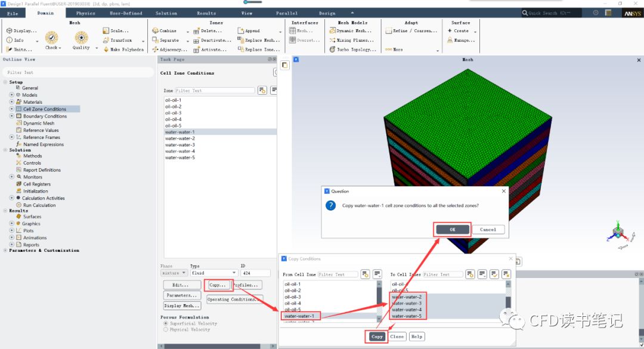The height and width of the screenshot is (349, 644).
Task: Open Dynamic Mesh settings
Action: (x=351, y=31)
